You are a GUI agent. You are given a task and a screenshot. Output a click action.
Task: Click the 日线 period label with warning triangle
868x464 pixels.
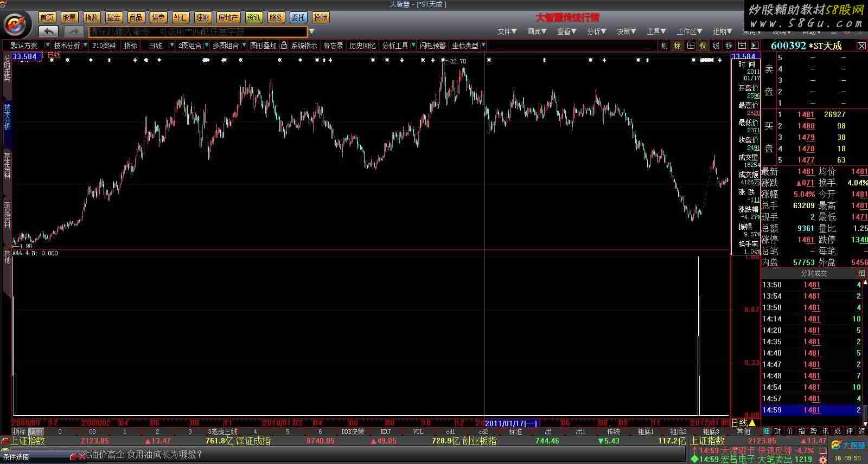point(743,423)
